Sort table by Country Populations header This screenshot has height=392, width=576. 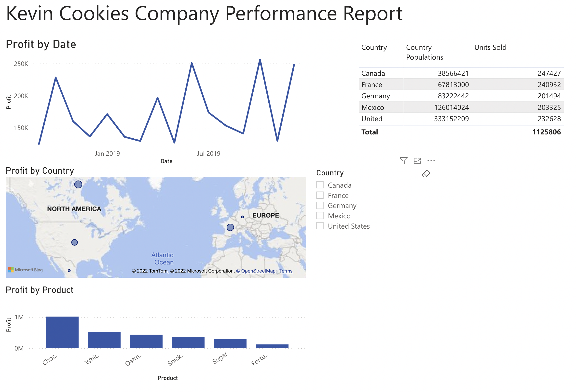tap(424, 52)
